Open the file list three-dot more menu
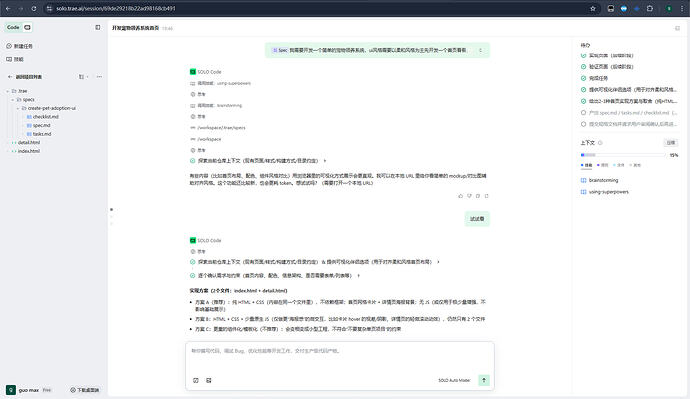Viewport: 690px width, 399px height. click(99, 77)
